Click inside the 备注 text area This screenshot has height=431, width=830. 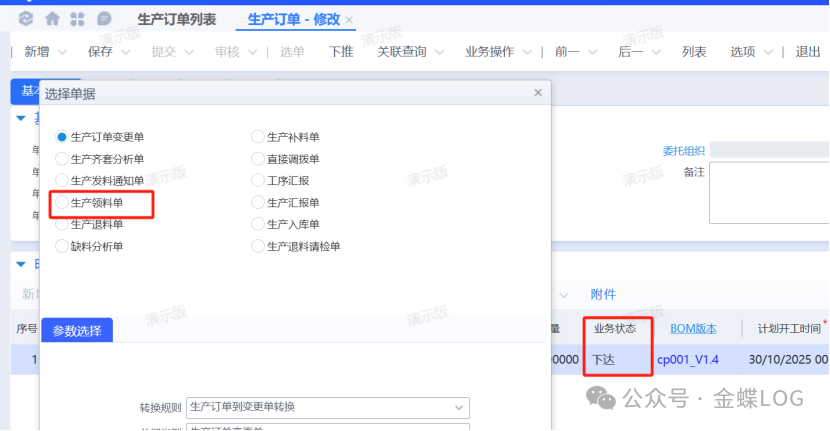(x=768, y=192)
